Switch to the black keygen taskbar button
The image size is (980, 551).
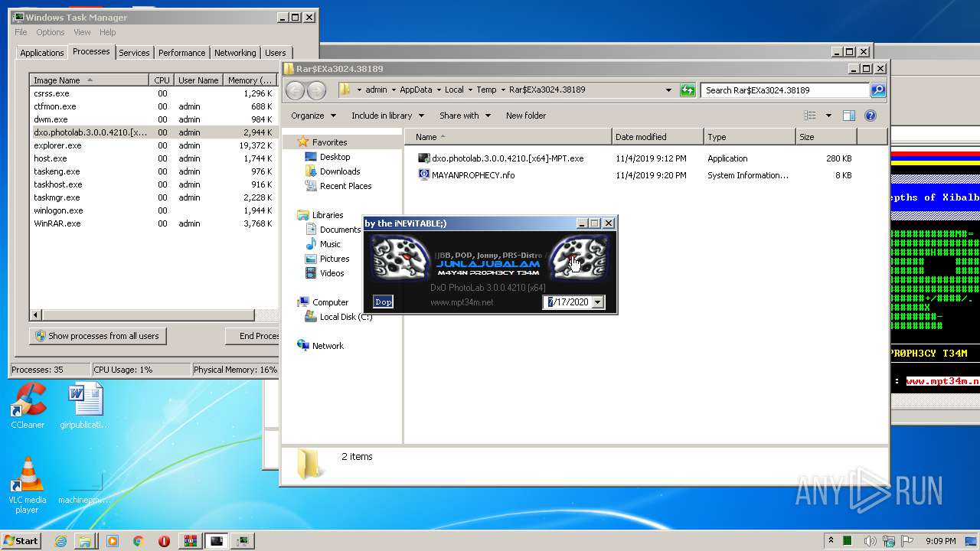coord(217,541)
